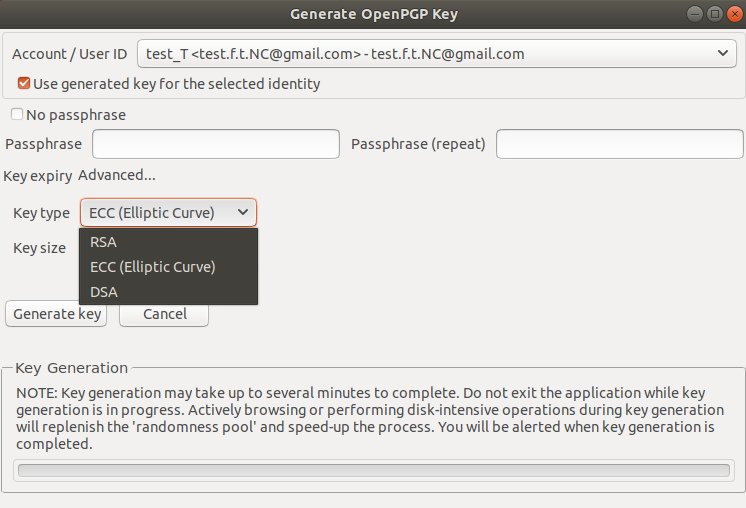The width and height of the screenshot is (746, 508).
Task: Collapse the Key type ECC dropdown
Action: (x=168, y=213)
